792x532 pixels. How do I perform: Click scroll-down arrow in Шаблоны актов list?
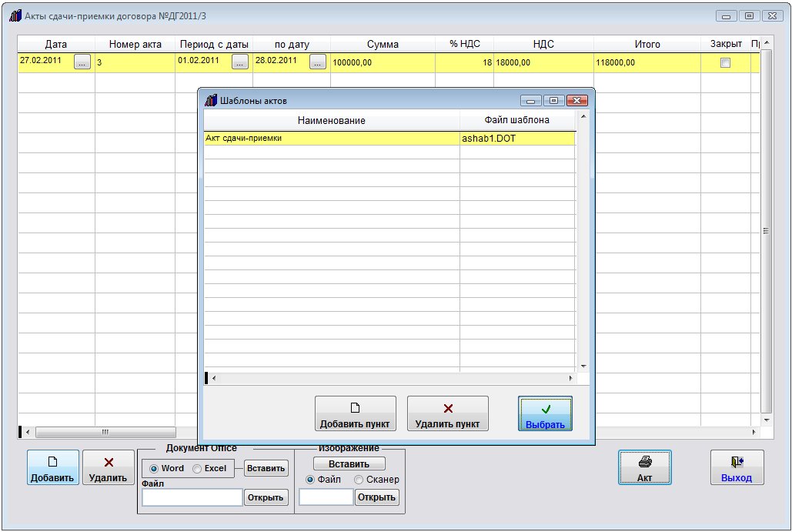(x=583, y=366)
